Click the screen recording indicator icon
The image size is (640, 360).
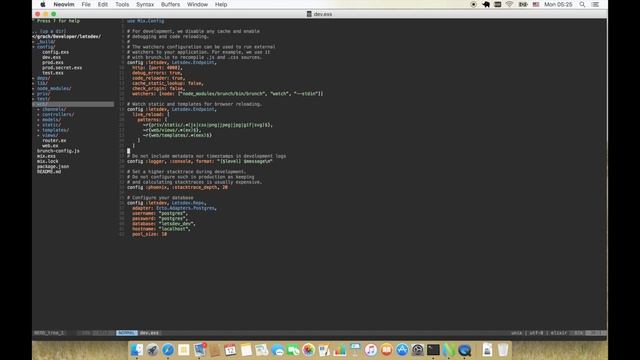coord(473,4)
